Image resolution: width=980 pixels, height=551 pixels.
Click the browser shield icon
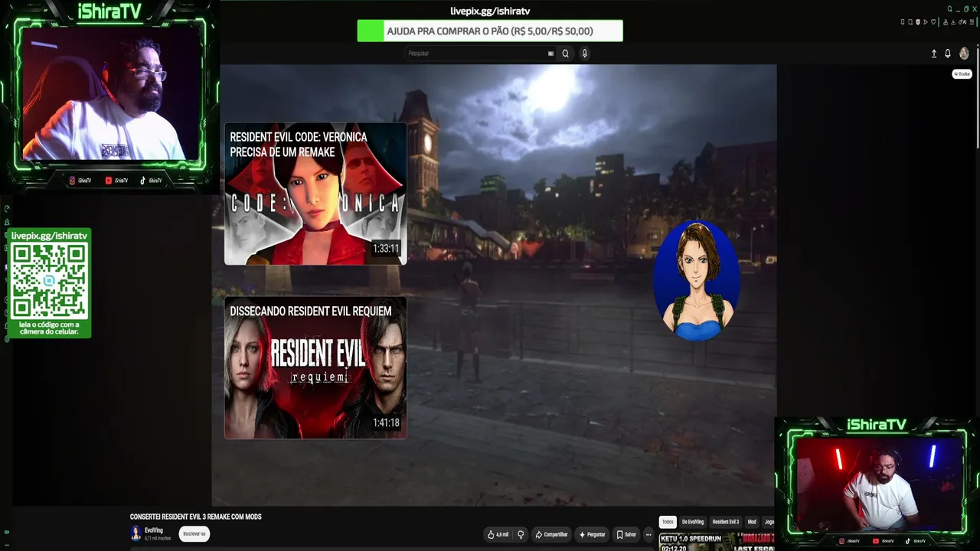tap(918, 22)
